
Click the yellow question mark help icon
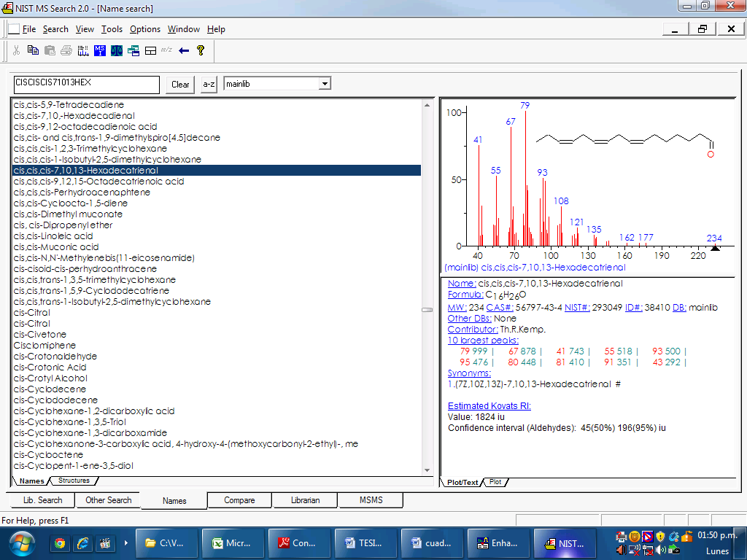coord(201,50)
